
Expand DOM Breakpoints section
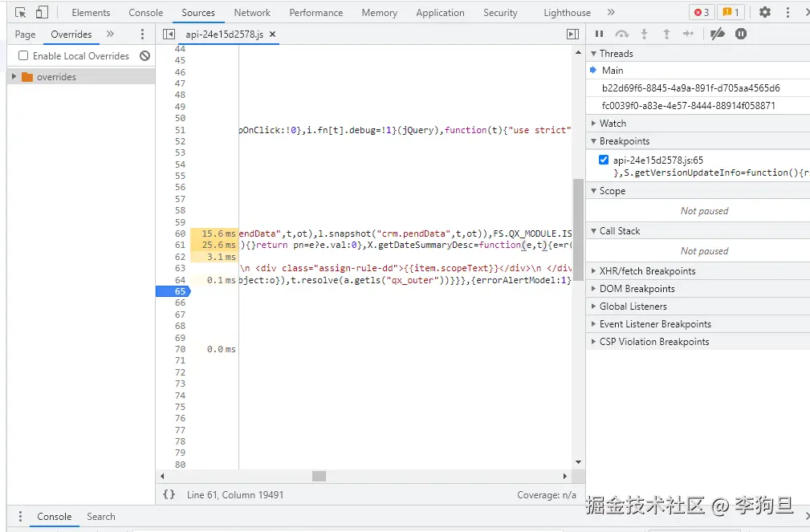tap(593, 289)
